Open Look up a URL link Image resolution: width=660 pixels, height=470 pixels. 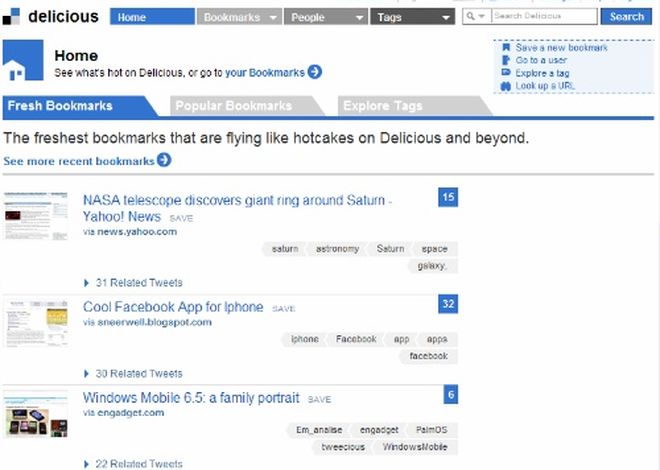(x=545, y=86)
